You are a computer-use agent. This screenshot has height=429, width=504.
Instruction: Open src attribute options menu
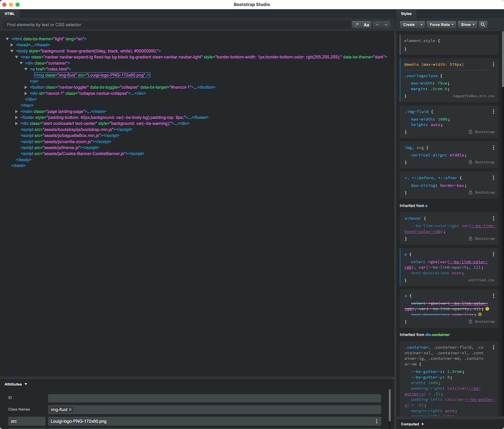(x=377, y=421)
